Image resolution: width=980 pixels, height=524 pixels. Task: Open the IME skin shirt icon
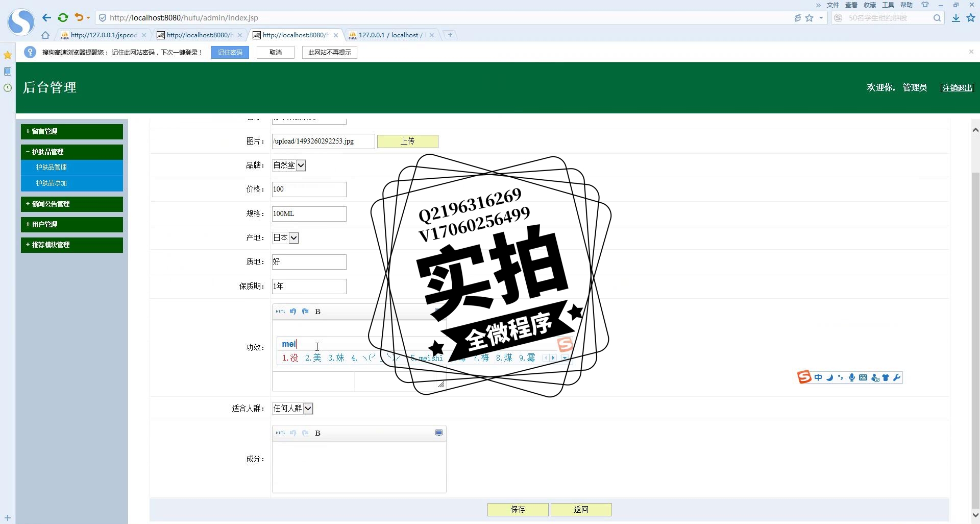pos(886,377)
